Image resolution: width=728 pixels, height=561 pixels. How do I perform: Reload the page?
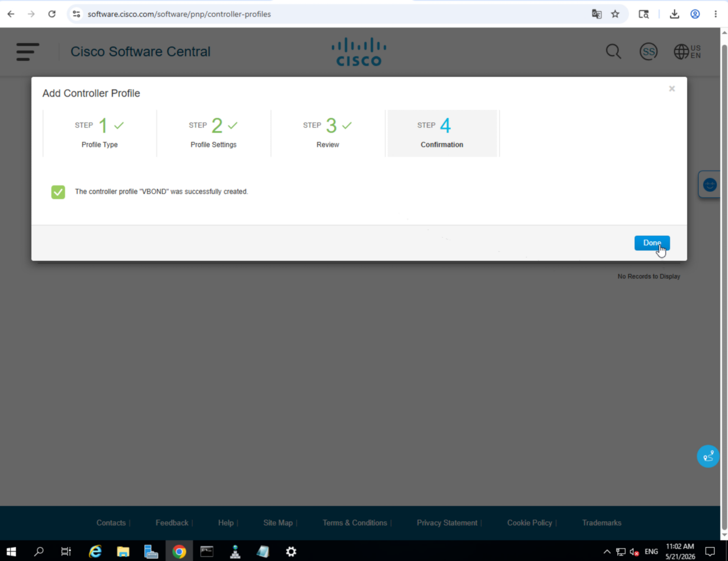pos(52,14)
